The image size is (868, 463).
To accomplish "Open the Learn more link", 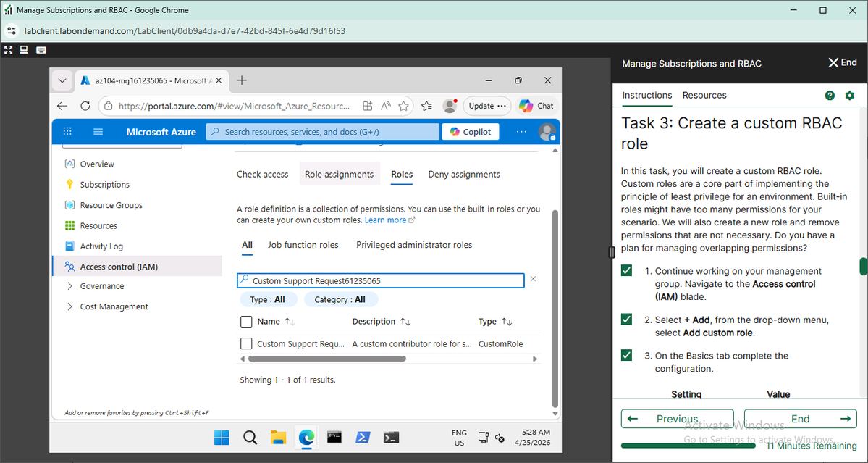I will 389,220.
